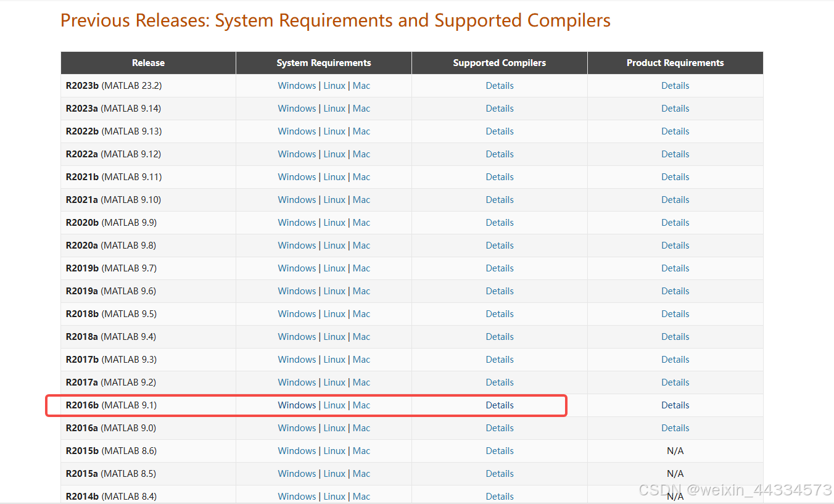
Task: Select N/A product requirements for R2015a
Action: coord(675,474)
